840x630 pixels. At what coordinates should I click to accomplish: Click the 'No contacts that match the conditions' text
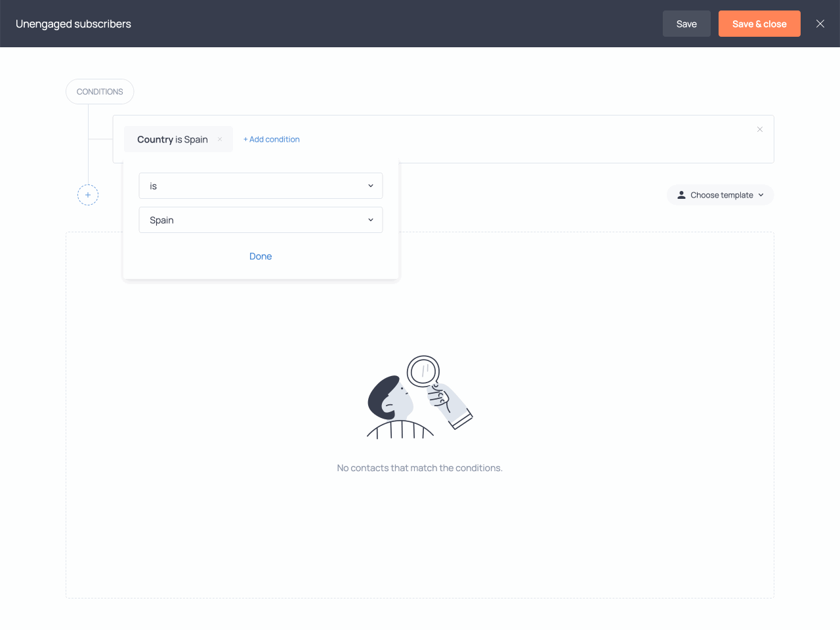(420, 468)
